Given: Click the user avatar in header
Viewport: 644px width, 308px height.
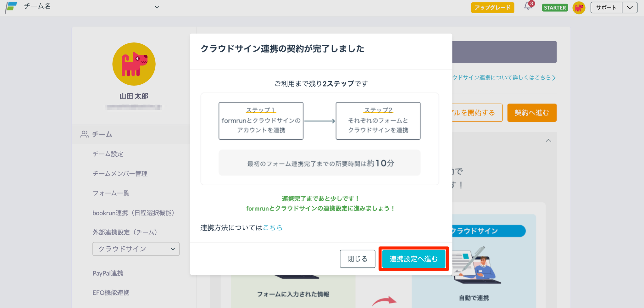Looking at the screenshot, I should pyautogui.click(x=579, y=8).
